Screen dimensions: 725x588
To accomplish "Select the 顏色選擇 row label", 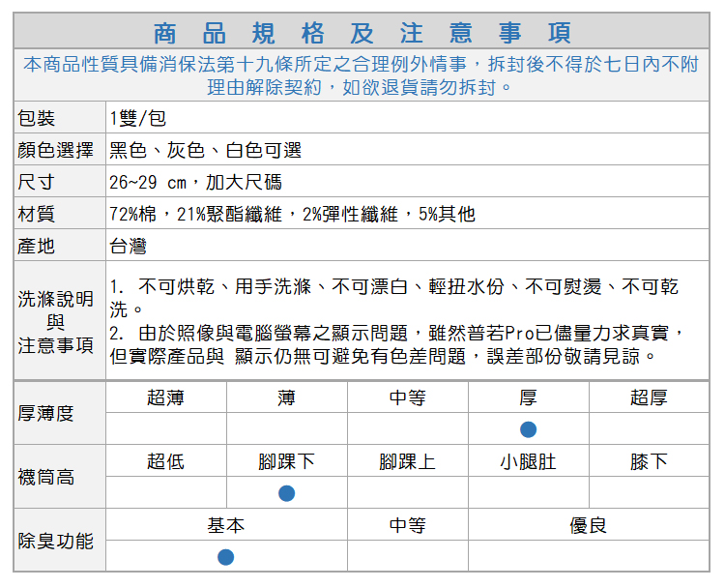I will (56, 150).
